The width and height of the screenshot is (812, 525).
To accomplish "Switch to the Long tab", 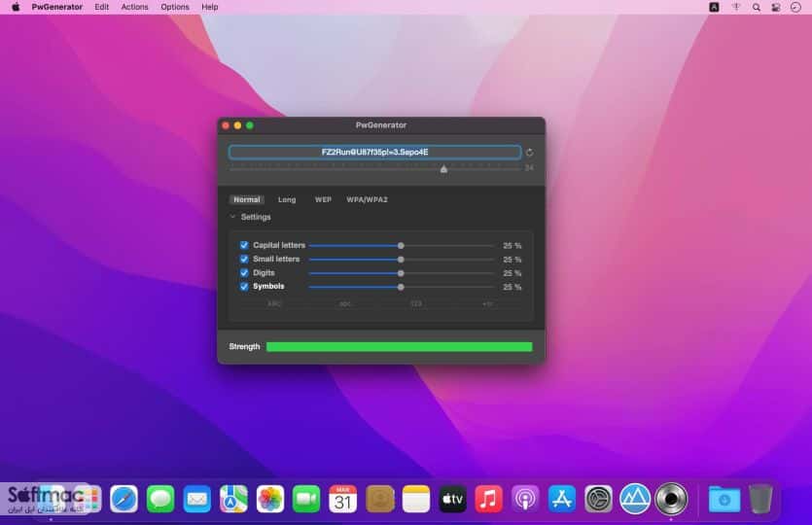I will (287, 199).
